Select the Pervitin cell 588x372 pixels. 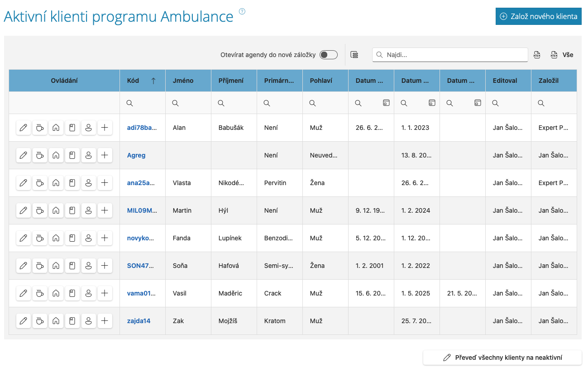280,183
